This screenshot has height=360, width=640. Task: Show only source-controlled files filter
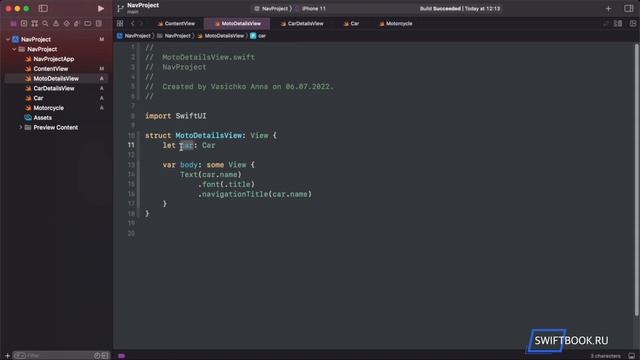pos(105,356)
